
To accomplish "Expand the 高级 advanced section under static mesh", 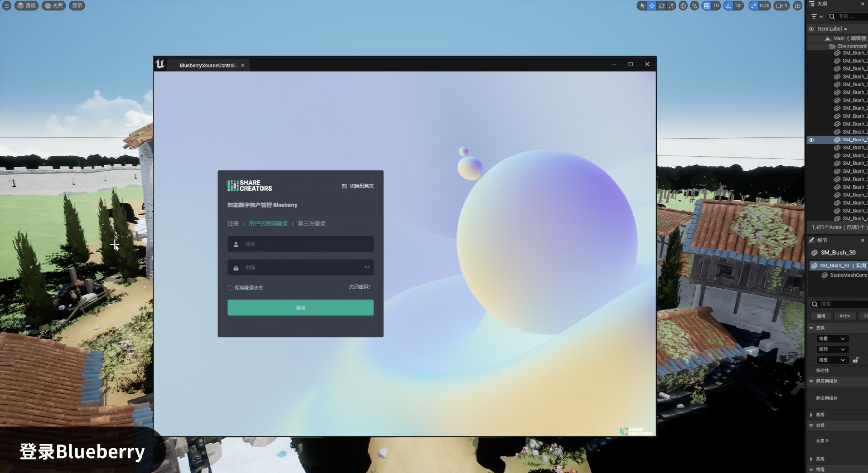I will 812,415.
